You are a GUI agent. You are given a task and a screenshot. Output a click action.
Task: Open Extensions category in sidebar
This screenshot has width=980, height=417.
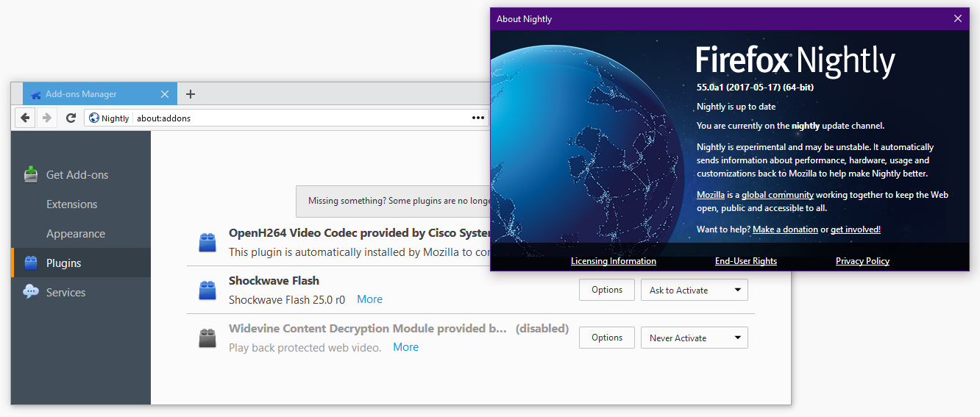click(81, 204)
